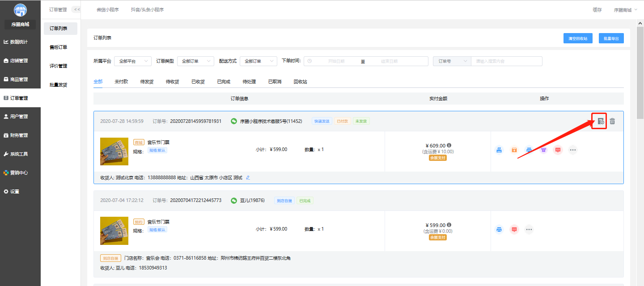The image size is (644, 286).
Task: Select the 未付款 order tab
Action: 121,82
